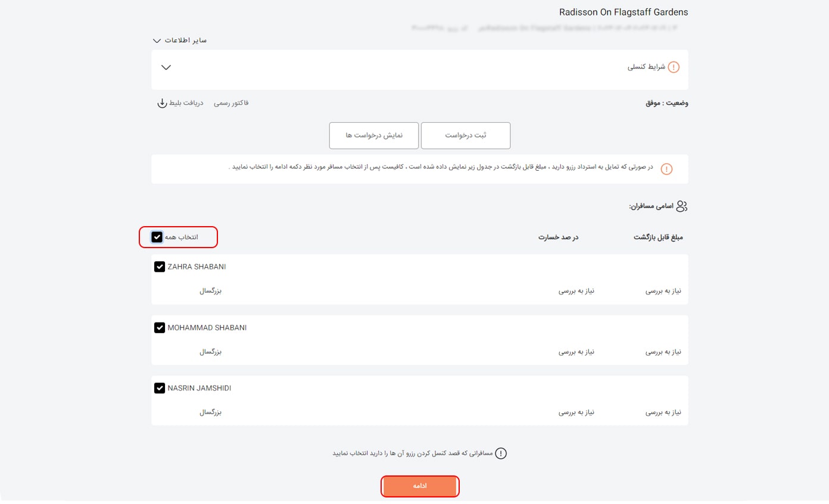The height and width of the screenshot is (504, 829).
Task: Click the orange info icon in the refund notice
Action: pos(666,169)
